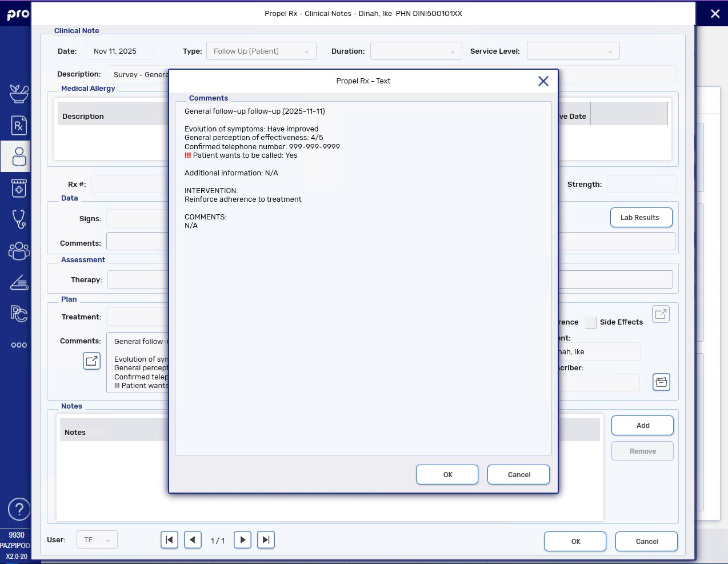The width and height of the screenshot is (728, 564).
Task: Open the Type dropdown showing Follow Up (Patient)
Action: point(261,51)
